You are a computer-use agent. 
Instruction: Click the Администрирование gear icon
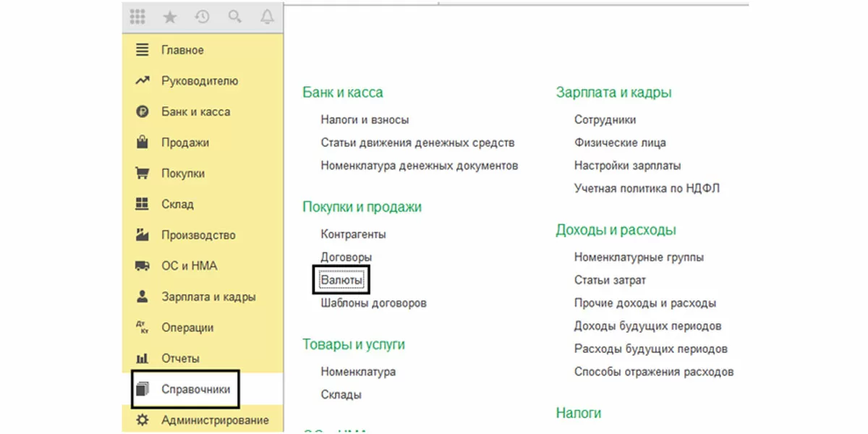(x=142, y=420)
